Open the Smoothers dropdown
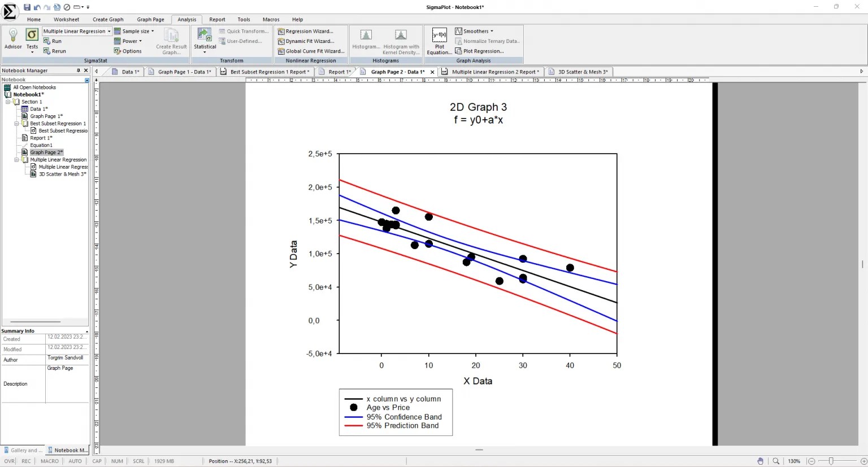The width and height of the screenshot is (868, 467). point(474,31)
